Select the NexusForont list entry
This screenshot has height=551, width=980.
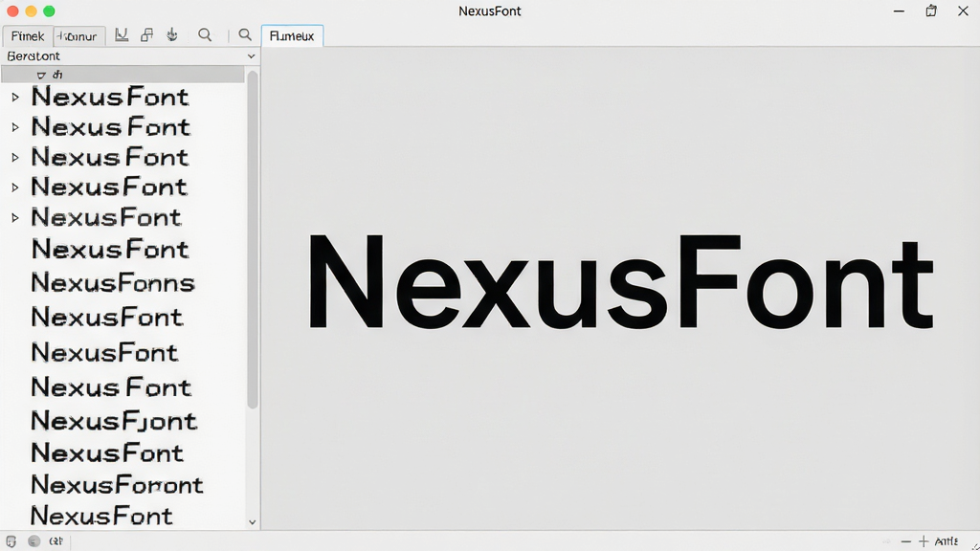click(x=117, y=485)
